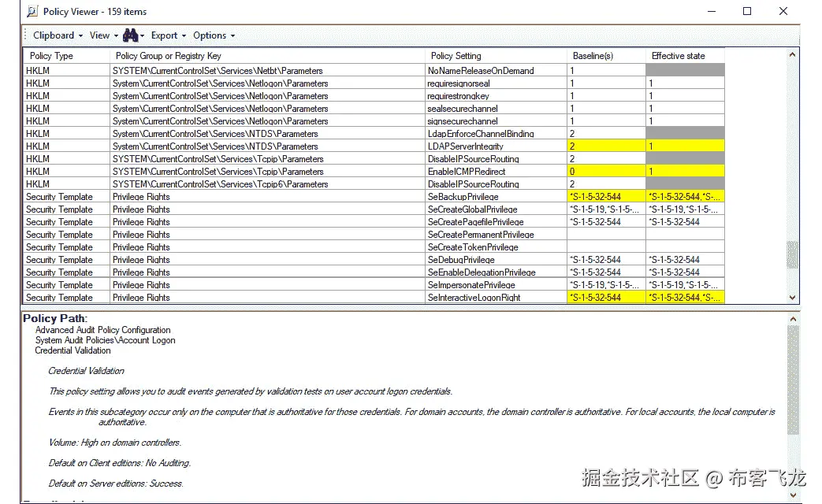Viewport: 822px width, 504px height.
Task: Click the policy table scrollbar thumb
Action: (x=792, y=254)
